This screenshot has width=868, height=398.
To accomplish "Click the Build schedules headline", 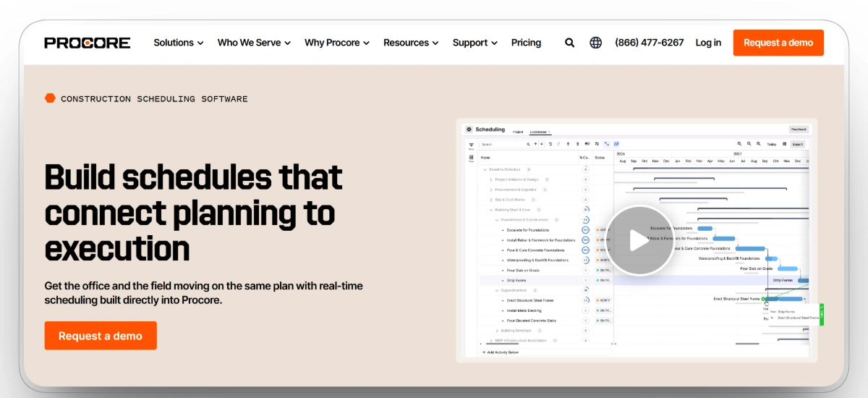I will coord(193,212).
